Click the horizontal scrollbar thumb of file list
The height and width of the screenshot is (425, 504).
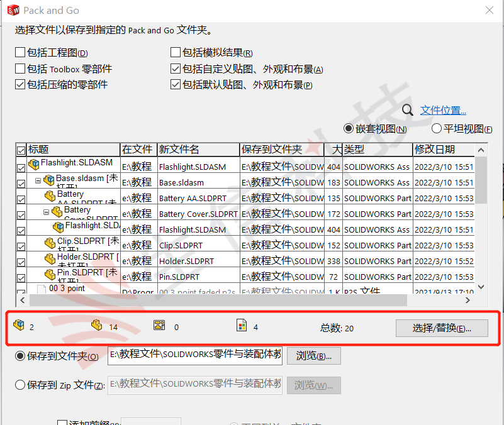(218, 301)
